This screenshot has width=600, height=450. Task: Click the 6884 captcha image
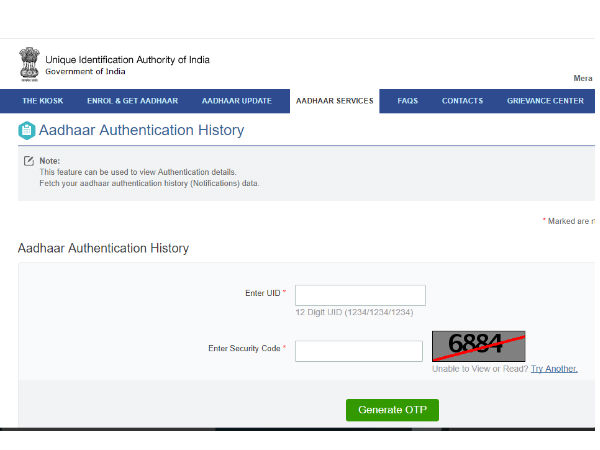tap(478, 345)
